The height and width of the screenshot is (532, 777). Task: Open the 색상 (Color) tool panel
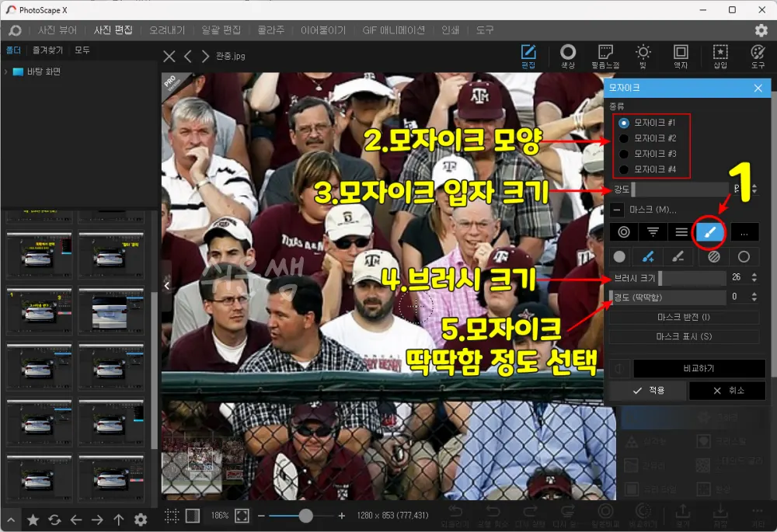(568, 55)
